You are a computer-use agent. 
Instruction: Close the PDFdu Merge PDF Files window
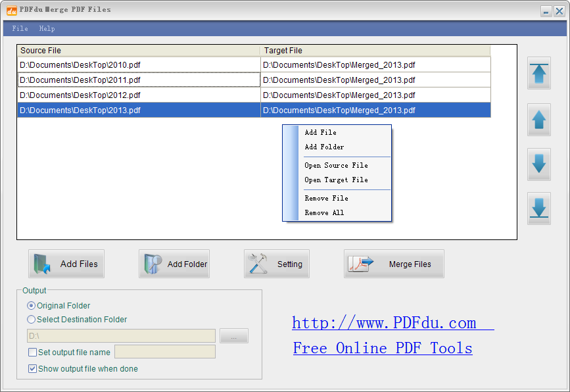pos(559,11)
